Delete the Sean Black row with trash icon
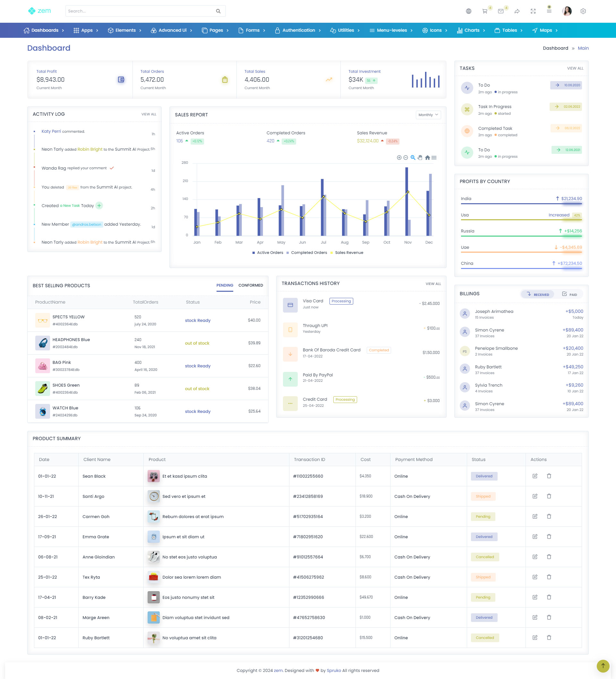This screenshot has height=679, width=616. click(549, 476)
